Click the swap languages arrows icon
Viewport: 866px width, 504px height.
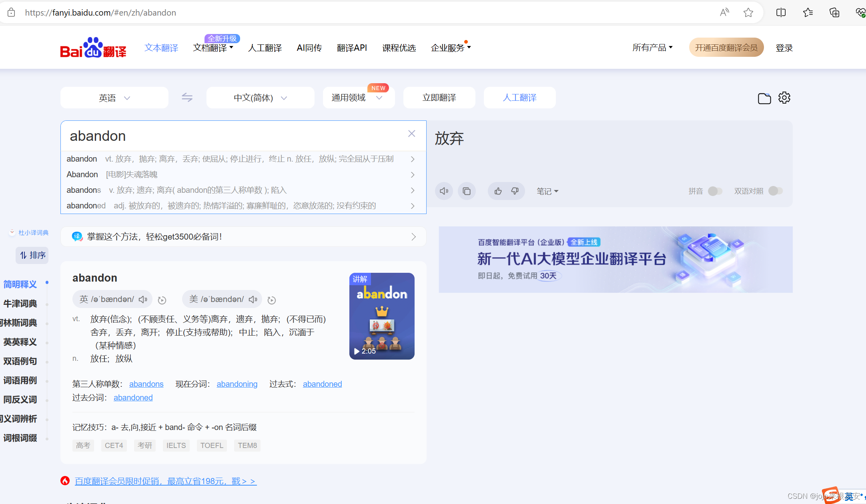(187, 97)
